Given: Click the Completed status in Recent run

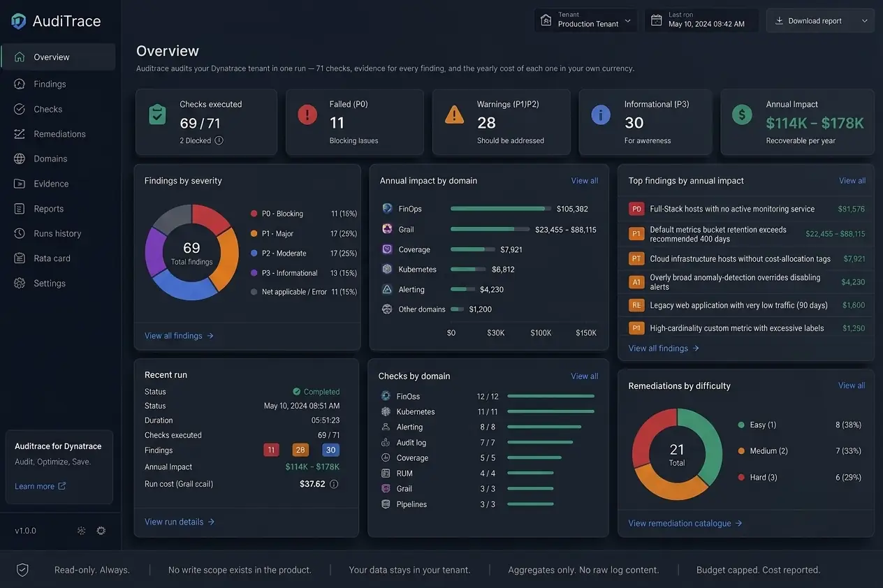Looking at the screenshot, I should (316, 392).
